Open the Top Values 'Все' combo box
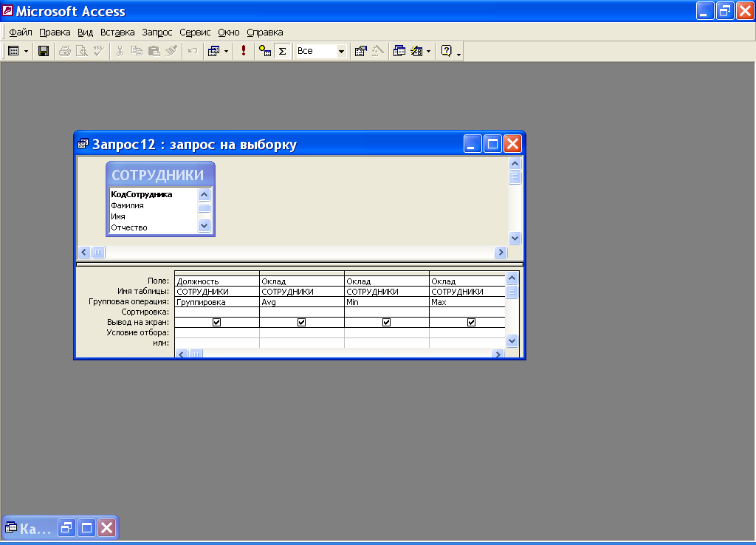The image size is (756, 545). click(x=341, y=51)
